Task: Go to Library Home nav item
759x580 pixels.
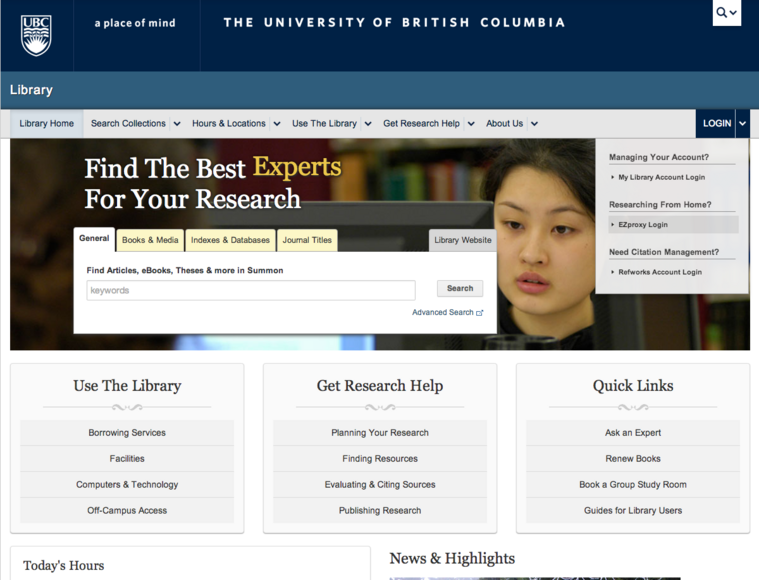Action: click(46, 123)
